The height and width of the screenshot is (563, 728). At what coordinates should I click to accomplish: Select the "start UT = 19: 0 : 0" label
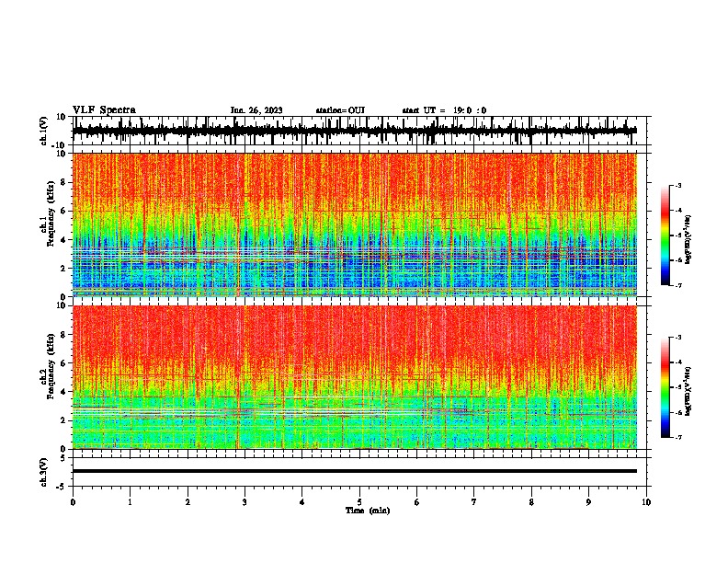444,110
